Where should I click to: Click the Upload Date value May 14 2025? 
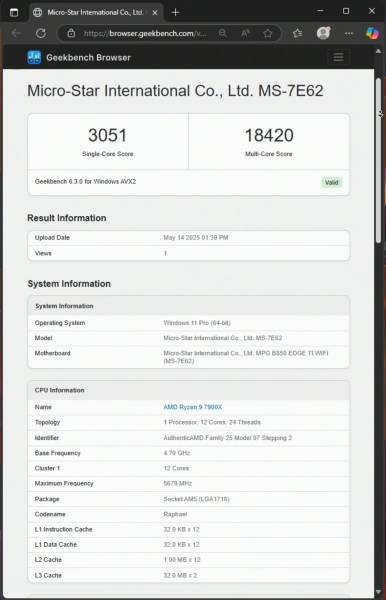point(196,238)
